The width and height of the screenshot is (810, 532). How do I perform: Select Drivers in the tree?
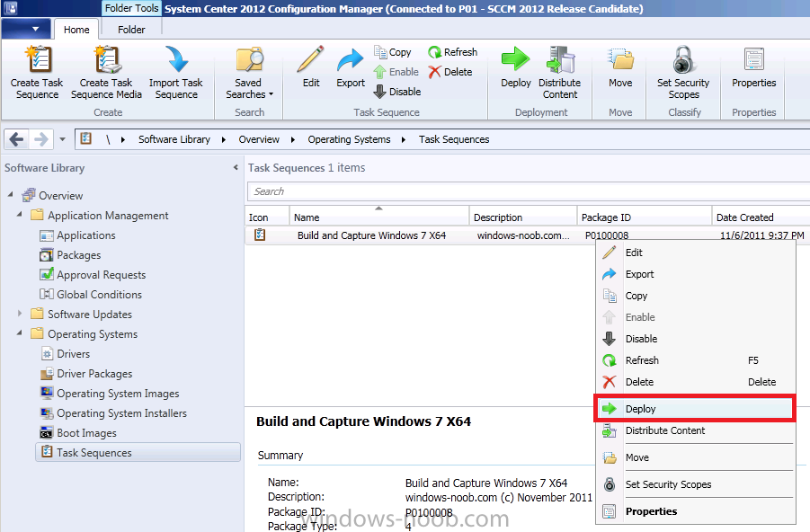[x=65, y=354]
